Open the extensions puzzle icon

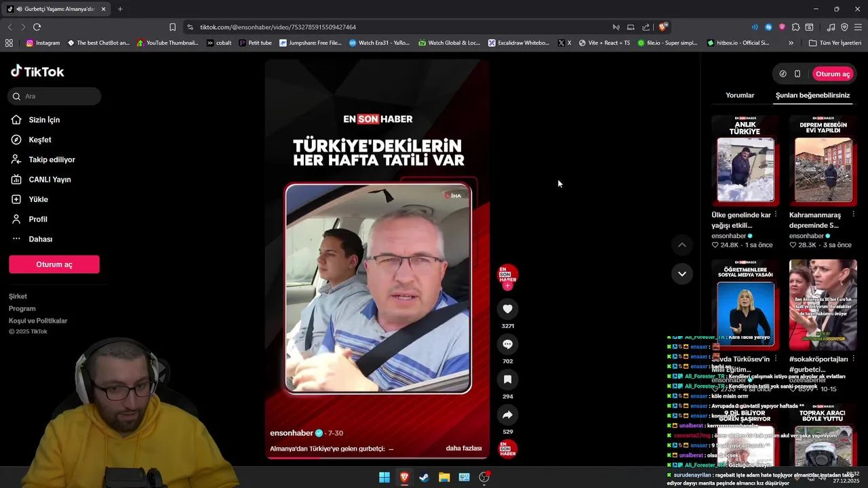point(795,27)
